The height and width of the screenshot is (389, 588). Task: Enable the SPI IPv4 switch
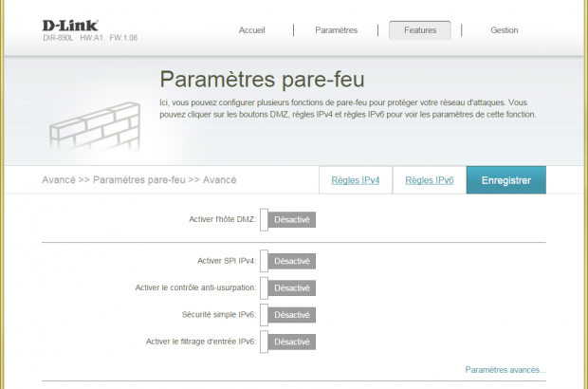(288, 261)
